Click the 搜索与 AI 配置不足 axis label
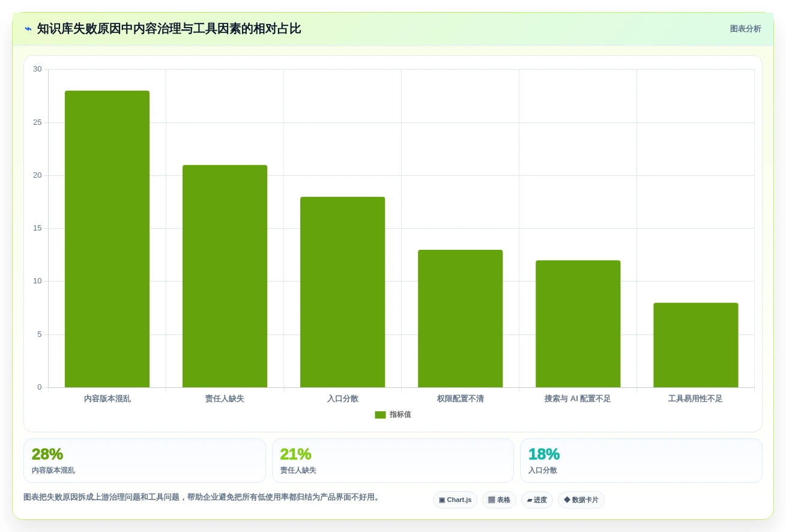 (578, 399)
